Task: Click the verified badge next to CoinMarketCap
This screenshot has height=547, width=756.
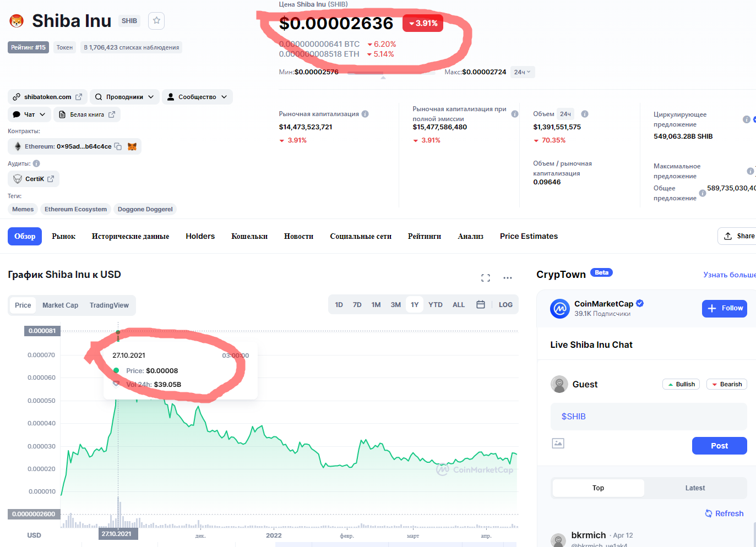Action: [640, 303]
